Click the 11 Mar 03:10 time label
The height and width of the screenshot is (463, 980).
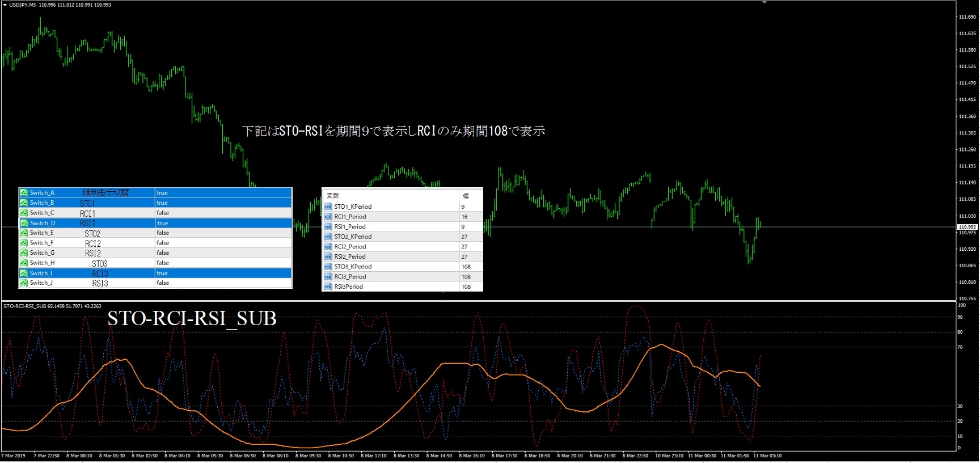coord(767,456)
